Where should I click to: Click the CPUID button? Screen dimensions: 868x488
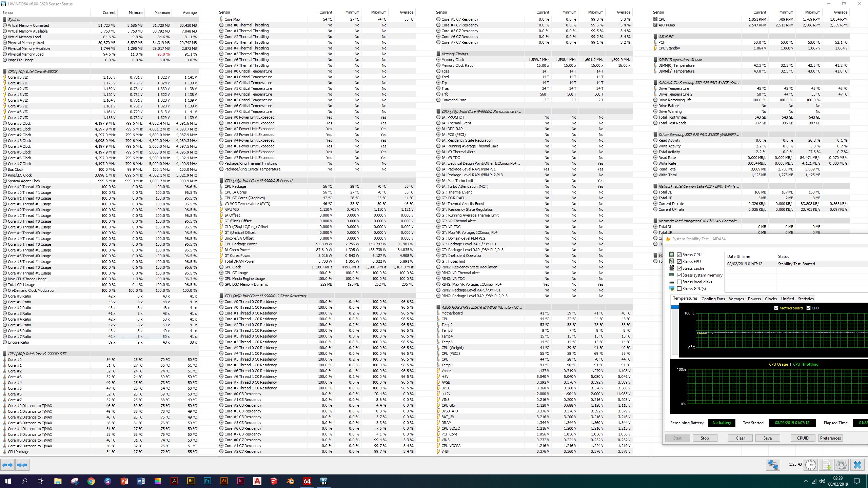(x=803, y=438)
